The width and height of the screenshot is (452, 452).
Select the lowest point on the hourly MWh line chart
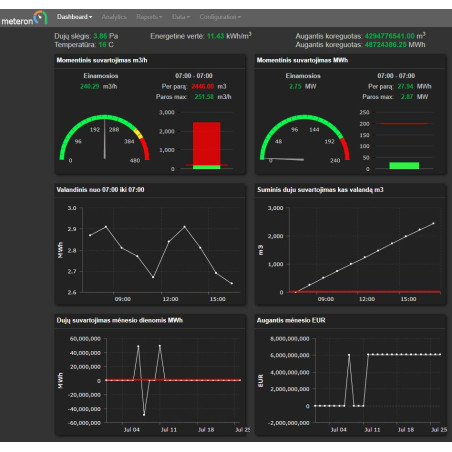153,277
